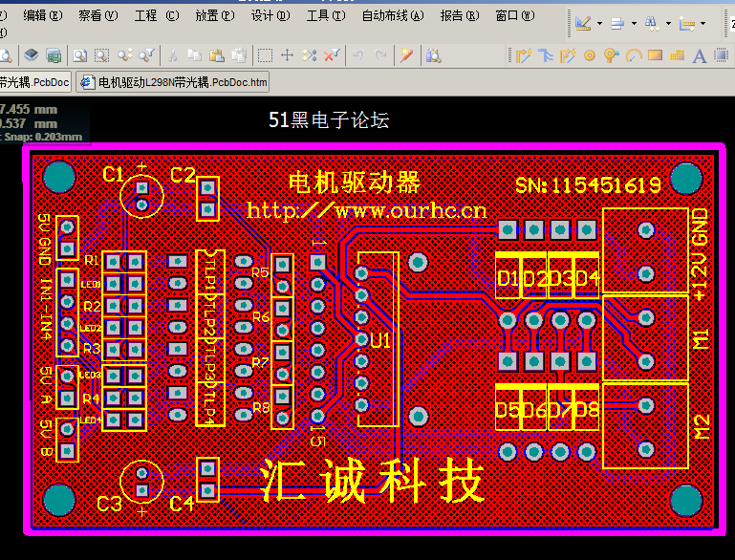Expand the Utility tools dropdown arrow
This screenshot has height=560, width=735.
click(599, 23)
